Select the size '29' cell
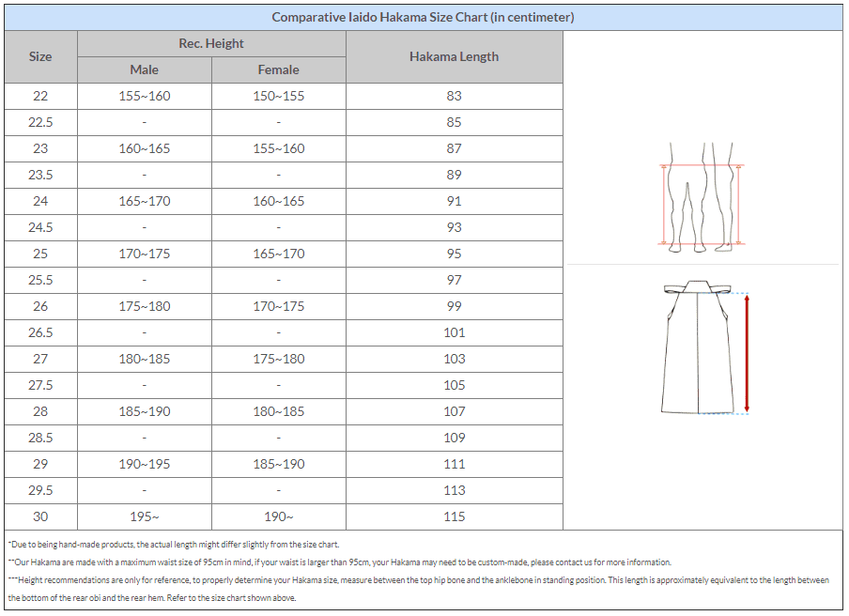The image size is (849, 616). pos(40,464)
